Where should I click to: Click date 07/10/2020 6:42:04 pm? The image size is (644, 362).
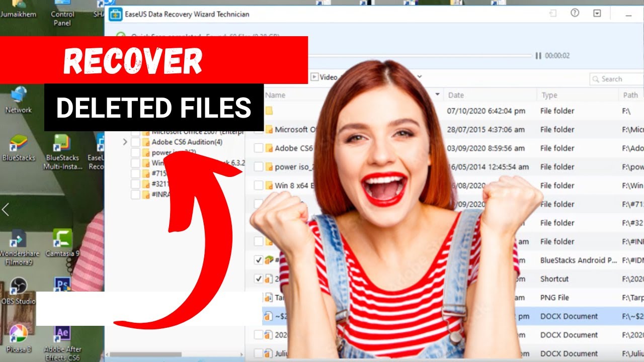(x=487, y=111)
